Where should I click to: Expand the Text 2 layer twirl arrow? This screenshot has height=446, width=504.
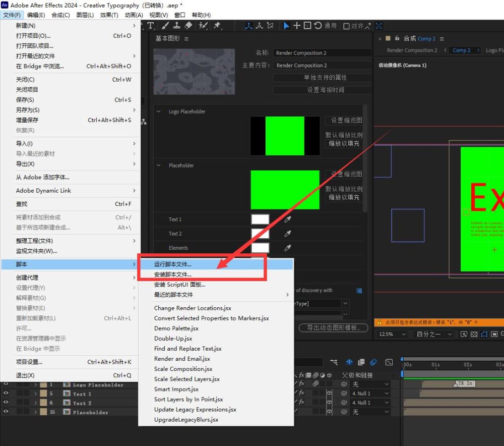[x=36, y=403]
